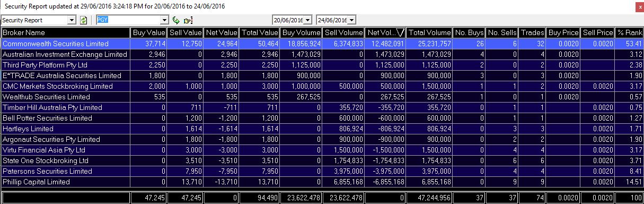Image resolution: width=644 pixels, height=204 pixels.
Task: Select Wealthub Securities Limited row
Action: 322,97
